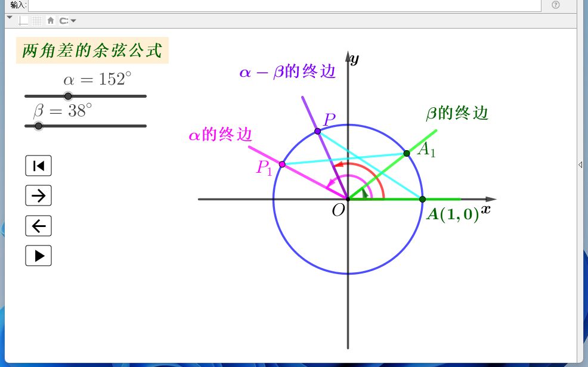Toggle the grid display icon

36,20
